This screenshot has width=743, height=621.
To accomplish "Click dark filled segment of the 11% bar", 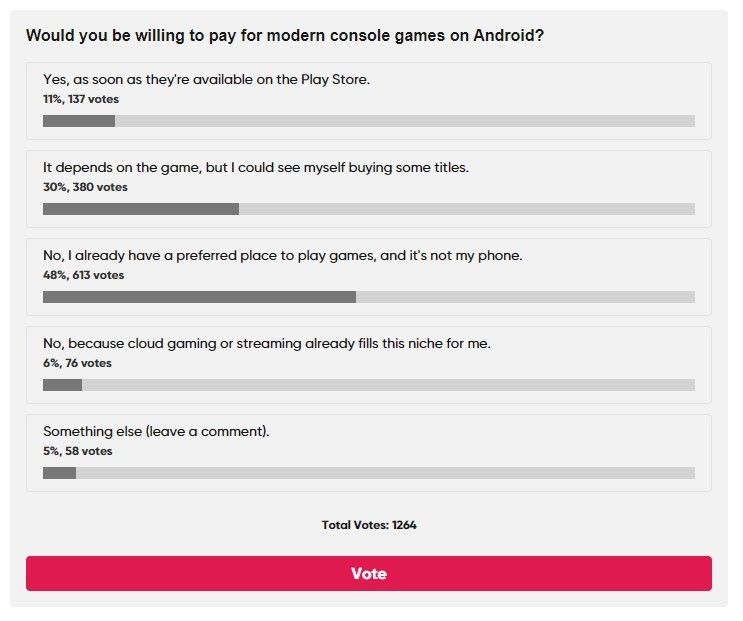I will click(79, 121).
